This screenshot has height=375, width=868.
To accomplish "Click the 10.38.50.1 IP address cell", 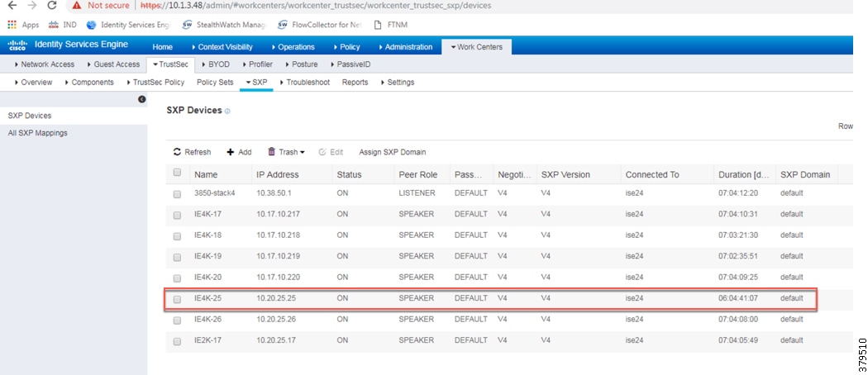I will click(274, 193).
